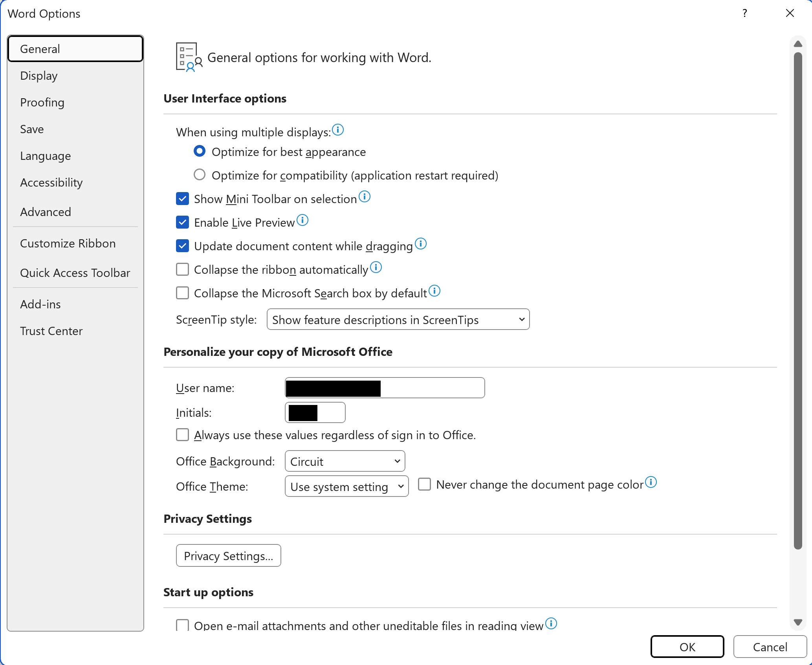The image size is (812, 665).
Task: Open the Customize Ribbon category
Action: coord(68,244)
